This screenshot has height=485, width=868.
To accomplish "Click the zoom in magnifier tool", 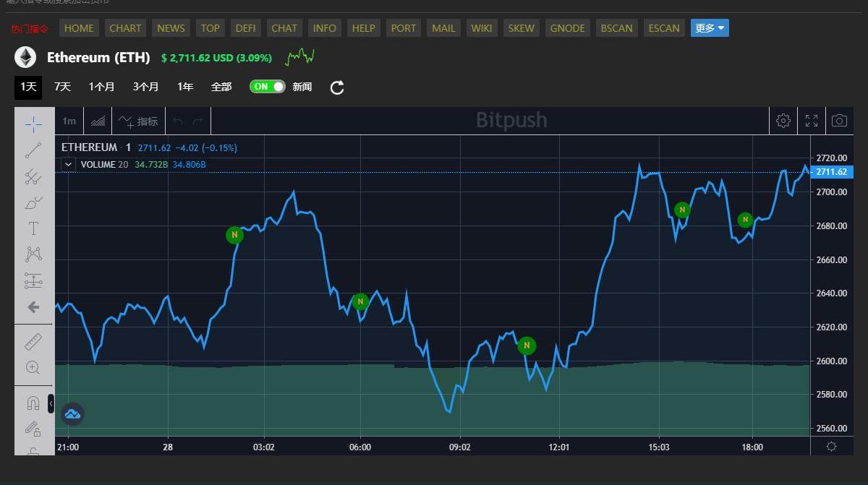I will (33, 367).
